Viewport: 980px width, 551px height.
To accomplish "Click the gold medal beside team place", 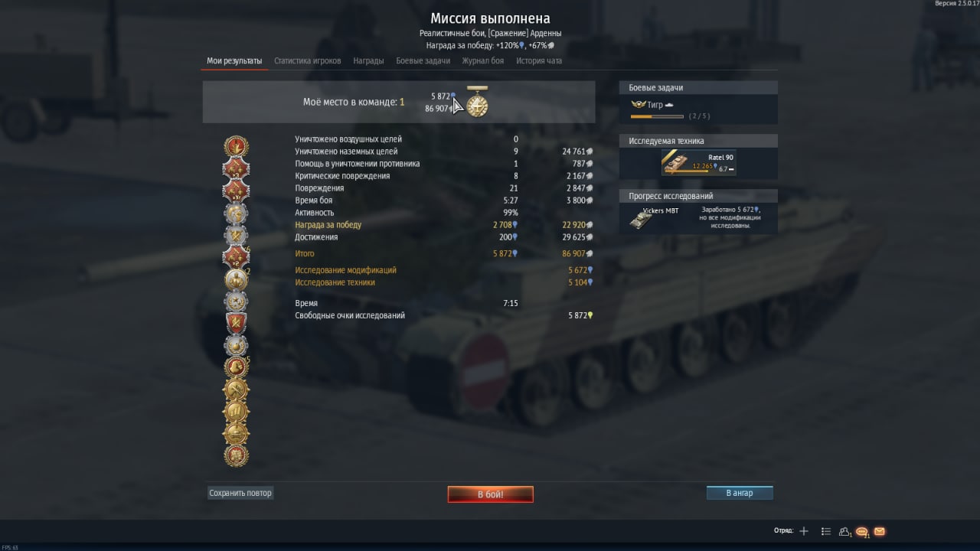I will 478,102.
